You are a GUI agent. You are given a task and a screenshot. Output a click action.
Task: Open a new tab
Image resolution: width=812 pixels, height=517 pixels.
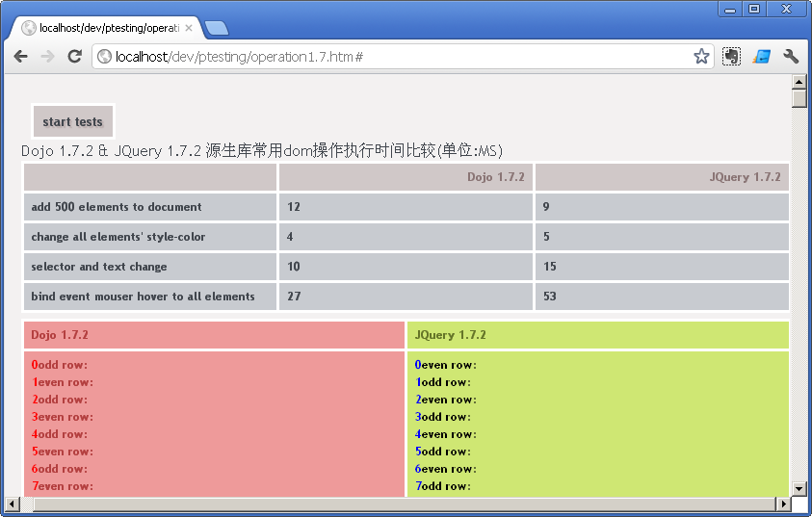tap(217, 29)
